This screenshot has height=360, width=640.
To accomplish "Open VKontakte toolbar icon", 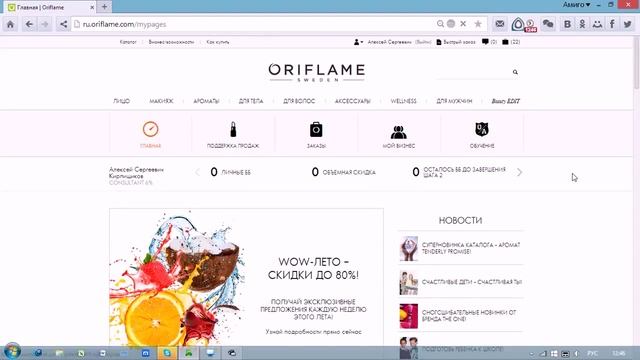I will coord(567,24).
